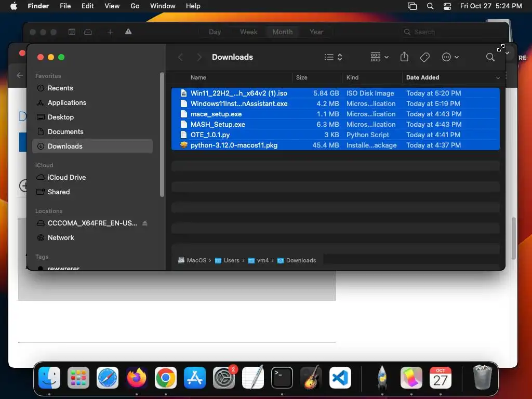Open the Edit menu
Image resolution: width=532 pixels, height=399 pixels.
coord(87,6)
